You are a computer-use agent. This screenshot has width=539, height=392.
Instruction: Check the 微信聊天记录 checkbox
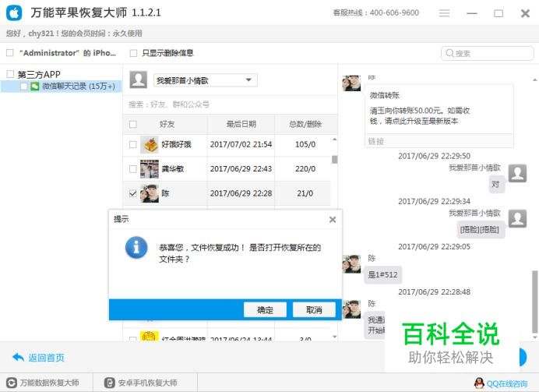[23, 86]
